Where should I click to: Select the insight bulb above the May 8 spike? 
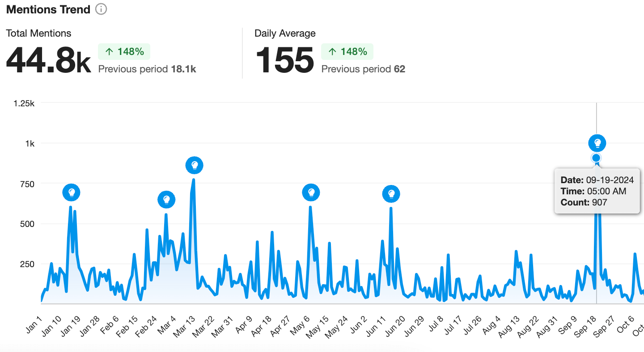click(312, 193)
